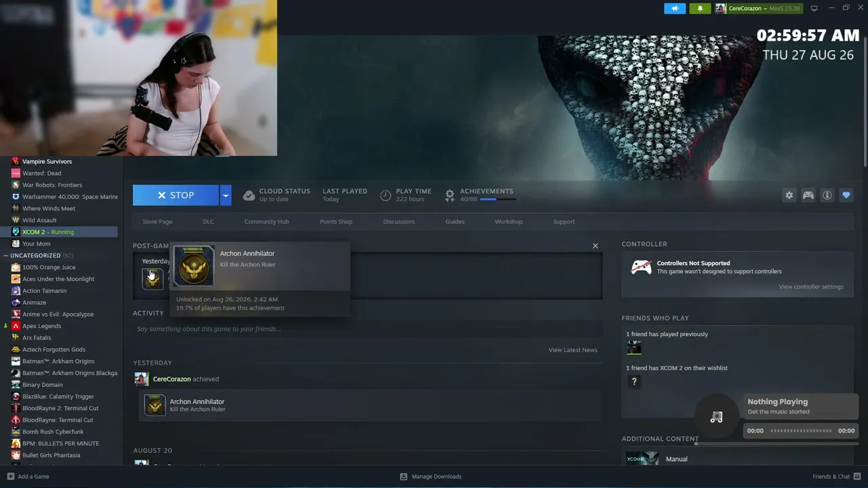Open the Workshop tab

509,222
